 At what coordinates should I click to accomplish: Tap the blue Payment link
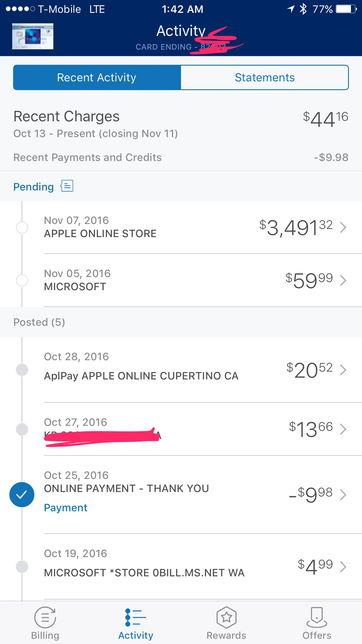click(66, 508)
